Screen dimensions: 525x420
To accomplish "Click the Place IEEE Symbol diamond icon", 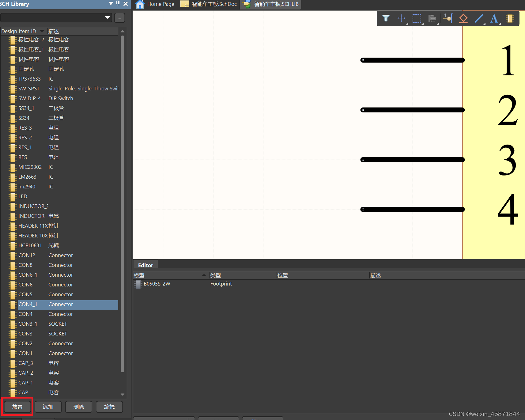I will click(x=463, y=18).
